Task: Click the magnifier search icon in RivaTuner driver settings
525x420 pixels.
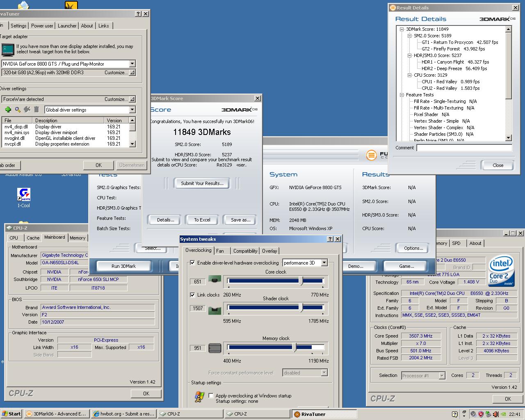Action: (x=18, y=110)
